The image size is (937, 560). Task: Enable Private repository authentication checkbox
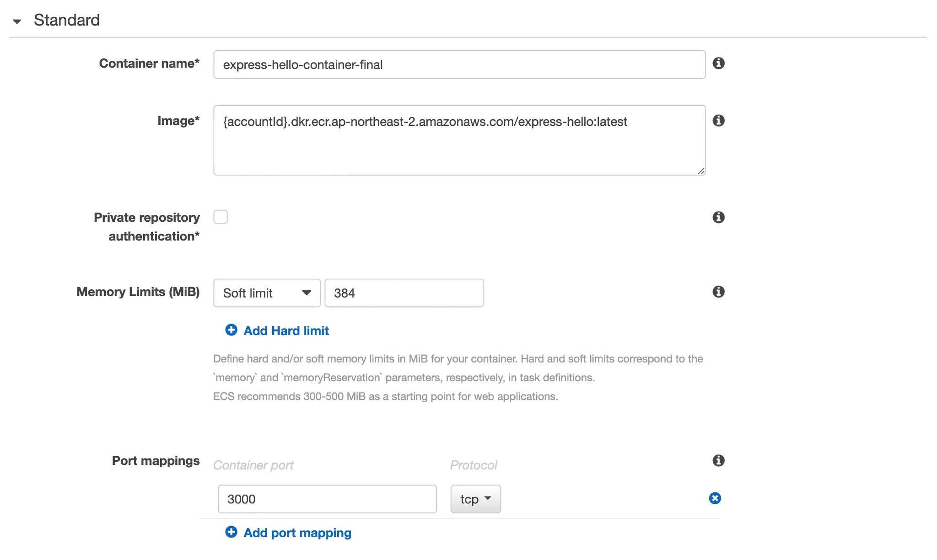pyautogui.click(x=221, y=217)
